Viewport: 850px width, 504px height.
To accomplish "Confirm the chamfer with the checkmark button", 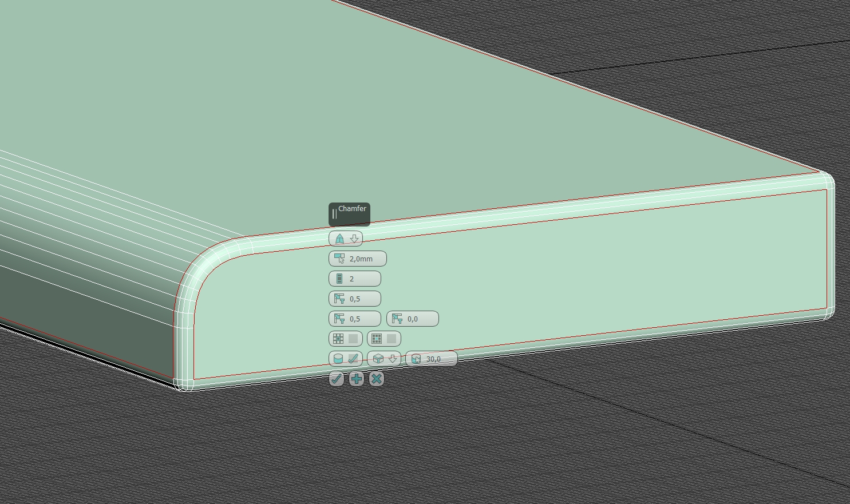I will [337, 379].
